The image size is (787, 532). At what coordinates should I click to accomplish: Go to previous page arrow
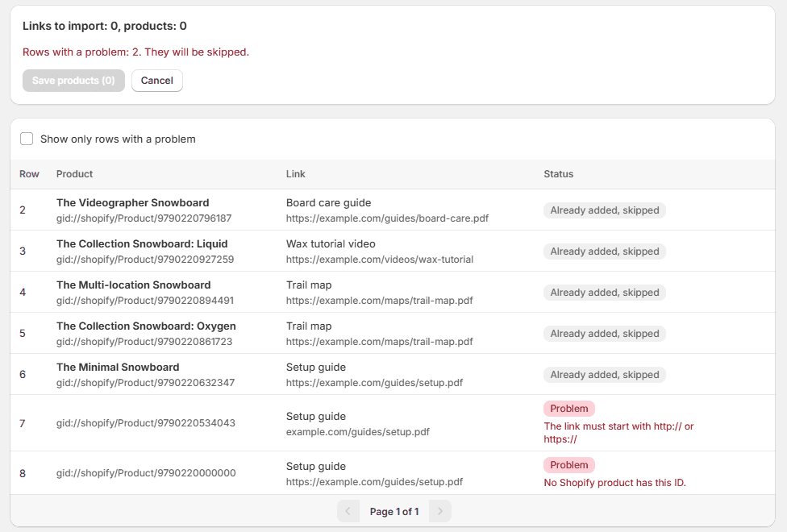click(x=348, y=511)
